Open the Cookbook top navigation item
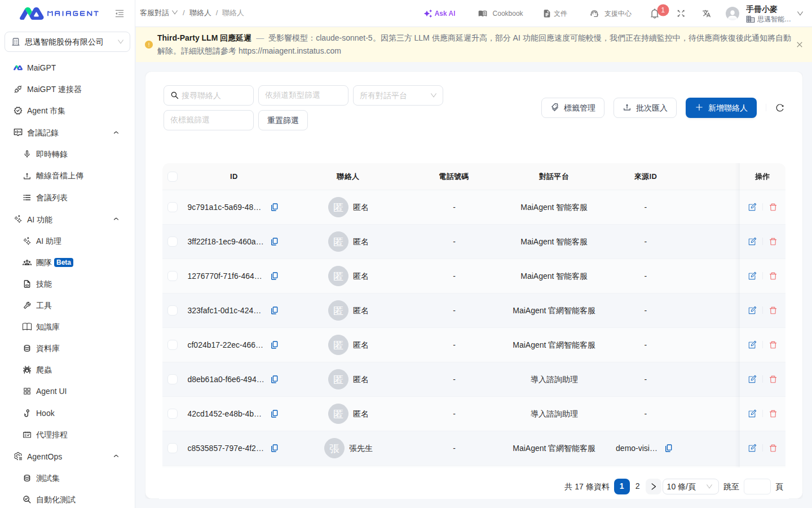The width and height of the screenshot is (812, 508). click(x=501, y=14)
